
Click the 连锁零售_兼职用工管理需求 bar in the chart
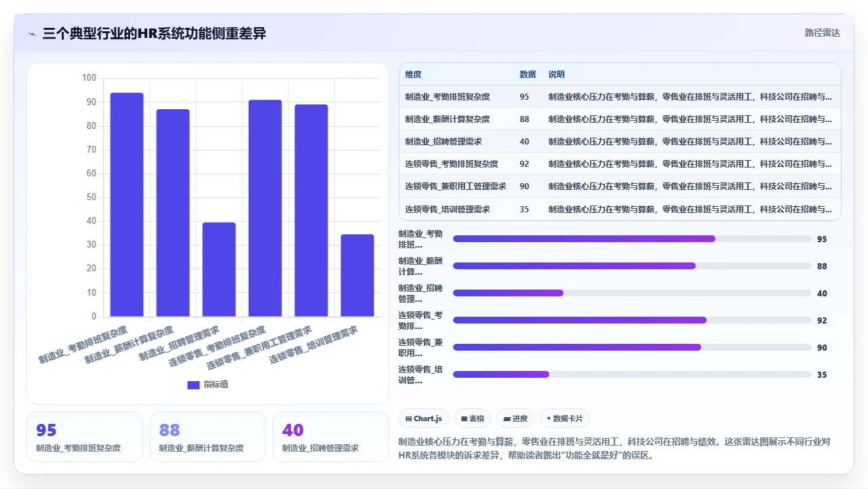pos(311,210)
